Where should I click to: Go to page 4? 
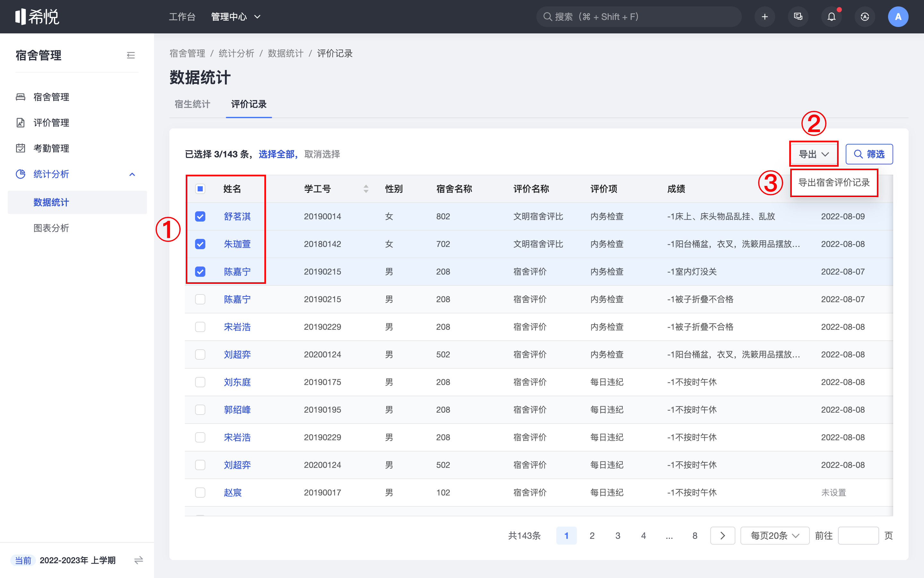click(x=643, y=536)
